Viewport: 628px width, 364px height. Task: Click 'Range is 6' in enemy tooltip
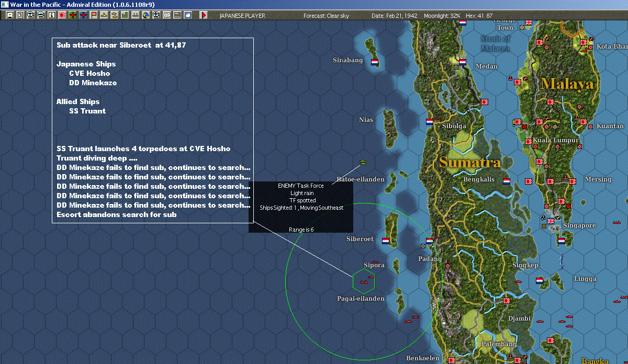(301, 229)
